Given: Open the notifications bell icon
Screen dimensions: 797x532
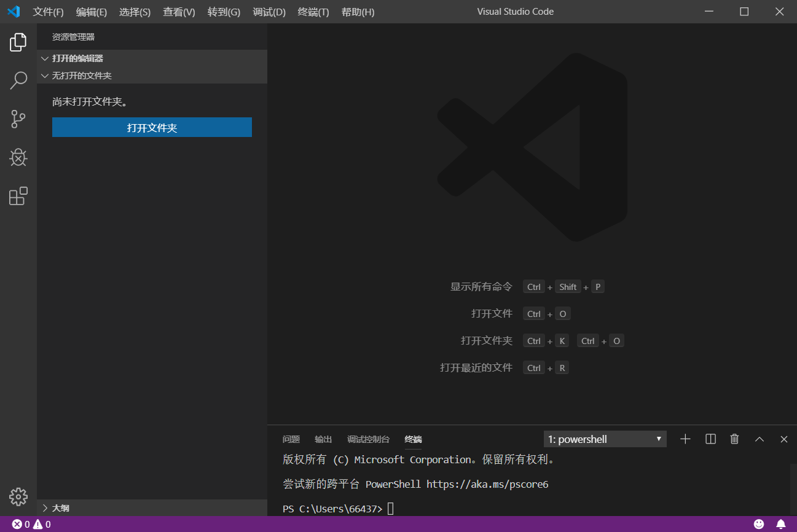Looking at the screenshot, I should (x=781, y=524).
